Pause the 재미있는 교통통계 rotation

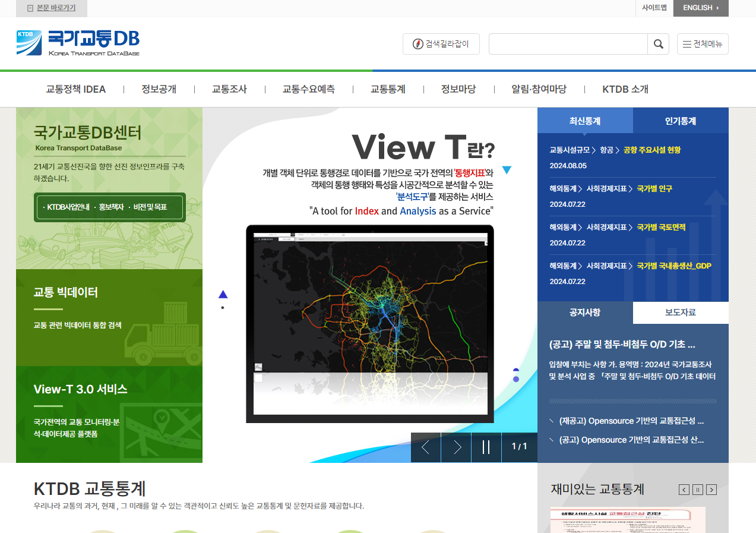pos(698,490)
